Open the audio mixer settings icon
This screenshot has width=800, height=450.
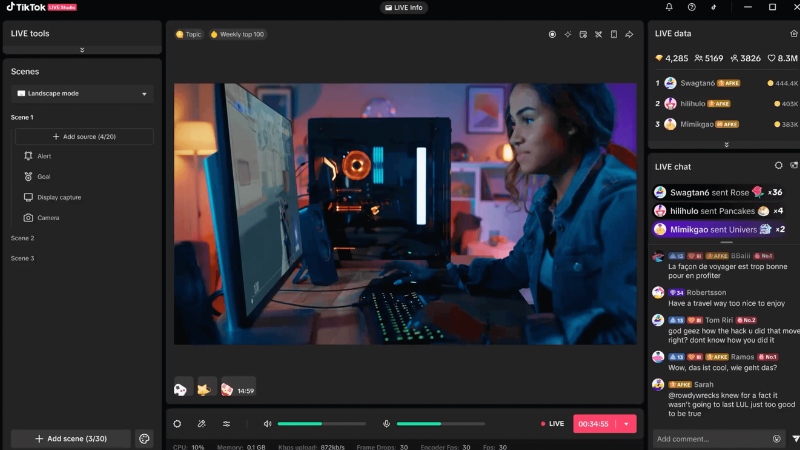(x=226, y=424)
